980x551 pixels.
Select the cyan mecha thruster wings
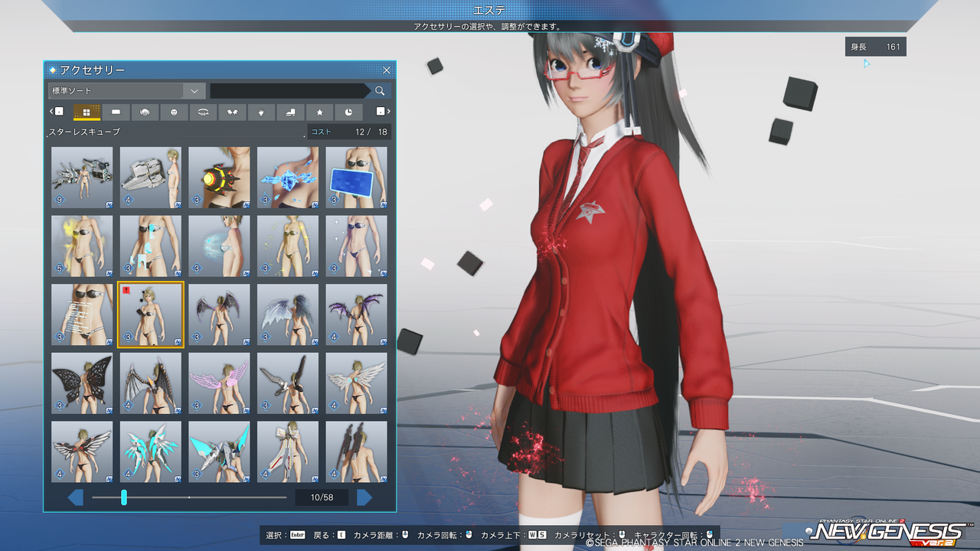[x=219, y=452]
